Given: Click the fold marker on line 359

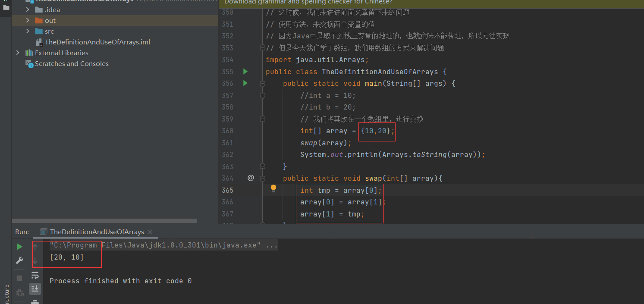Looking at the screenshot, I should coord(262,119).
